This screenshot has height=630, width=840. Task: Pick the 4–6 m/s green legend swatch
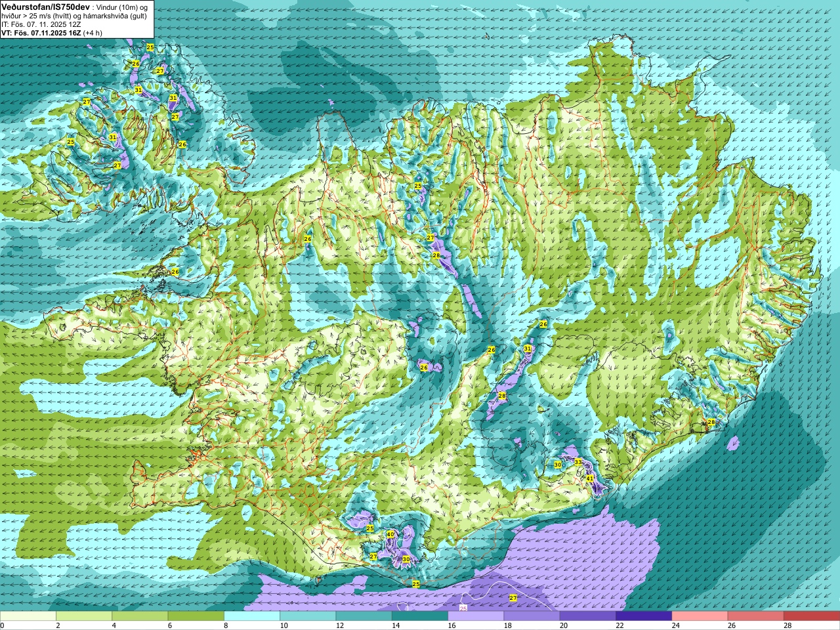click(x=140, y=616)
